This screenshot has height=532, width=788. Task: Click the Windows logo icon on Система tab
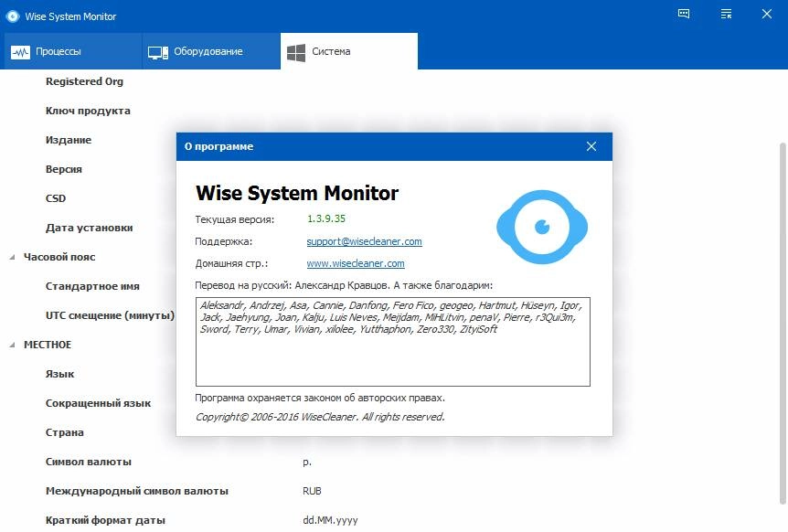(x=296, y=52)
